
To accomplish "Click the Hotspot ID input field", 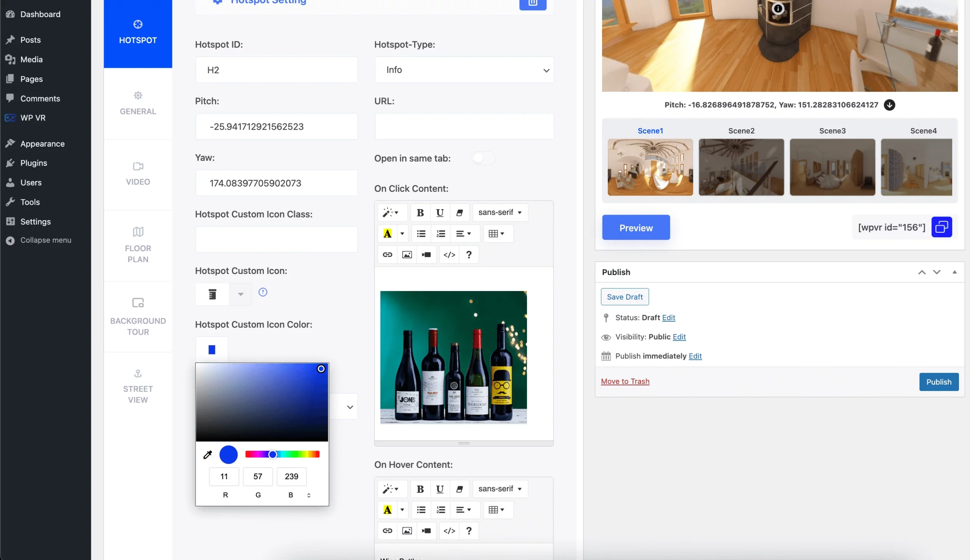I will point(277,69).
